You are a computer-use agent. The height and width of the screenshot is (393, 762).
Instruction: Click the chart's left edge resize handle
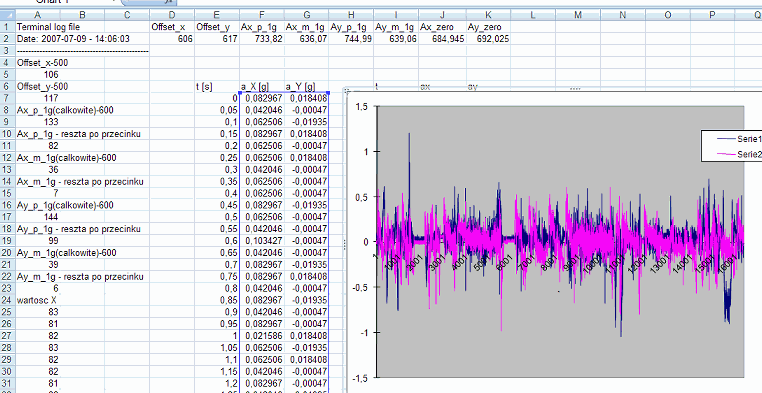pyautogui.click(x=345, y=244)
